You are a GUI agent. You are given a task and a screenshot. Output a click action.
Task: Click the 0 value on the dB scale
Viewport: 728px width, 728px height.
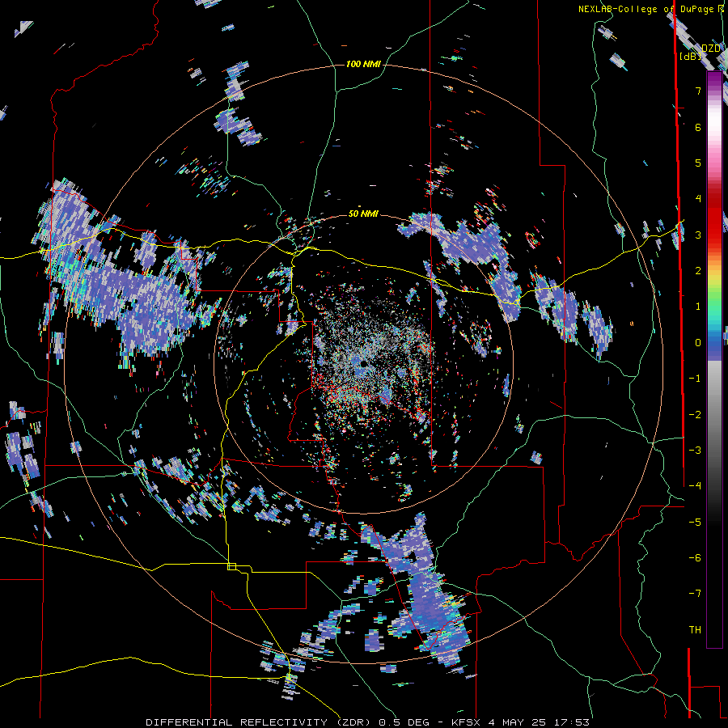click(x=698, y=343)
